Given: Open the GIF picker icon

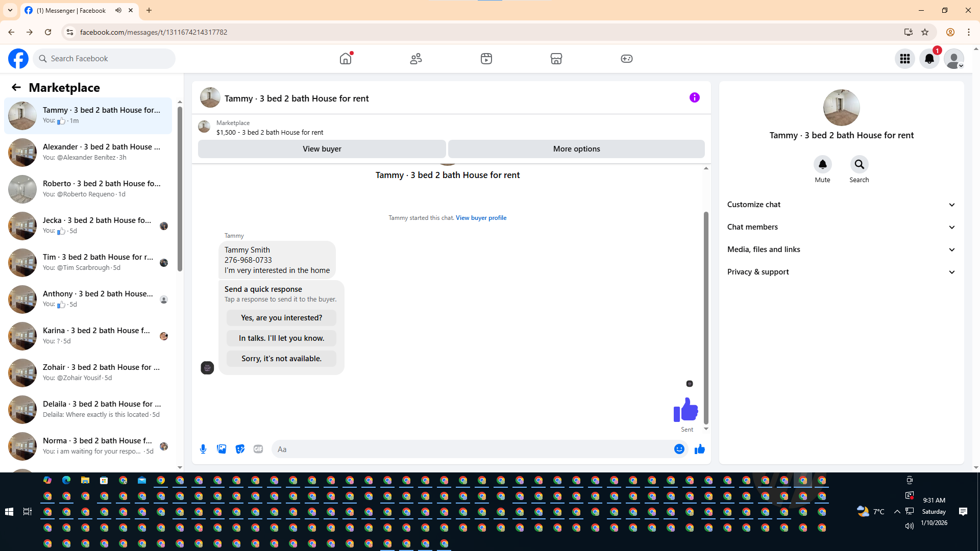Looking at the screenshot, I should point(258,449).
